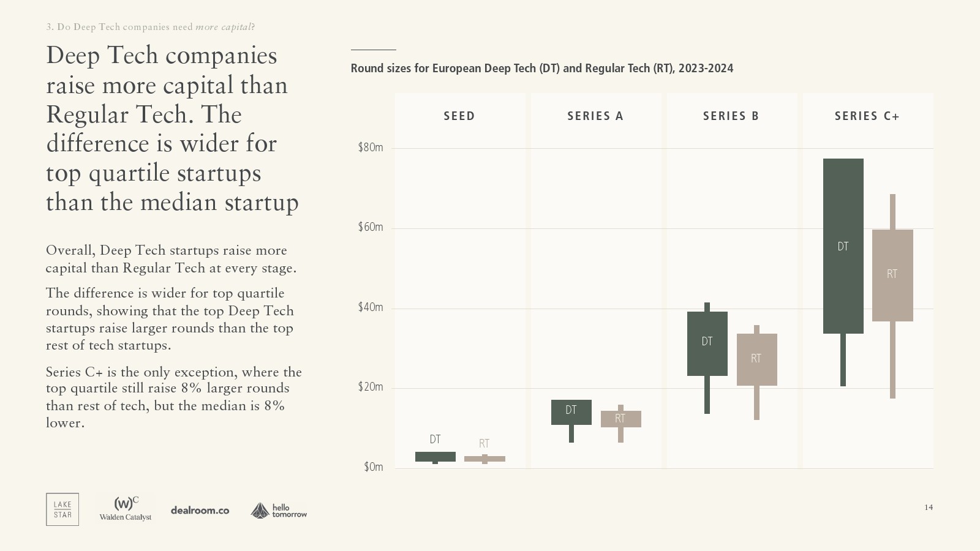Click the page number 14
This screenshot has height=551, width=980.
coord(929,507)
